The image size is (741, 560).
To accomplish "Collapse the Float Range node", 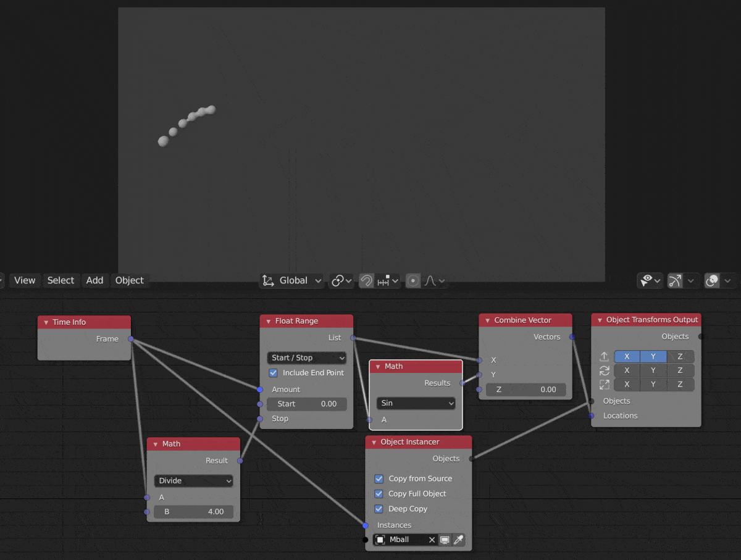I will [x=269, y=321].
